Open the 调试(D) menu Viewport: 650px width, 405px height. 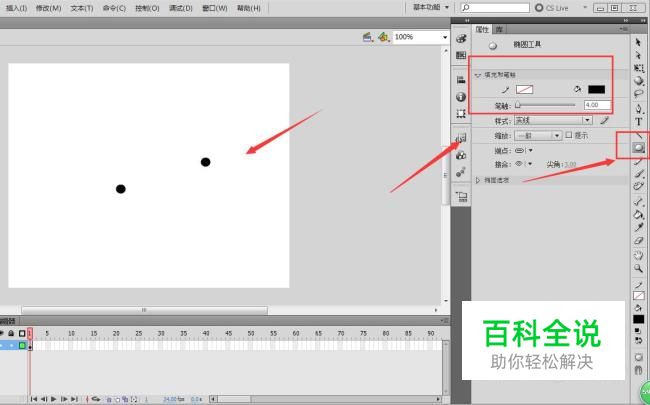pyautogui.click(x=181, y=8)
